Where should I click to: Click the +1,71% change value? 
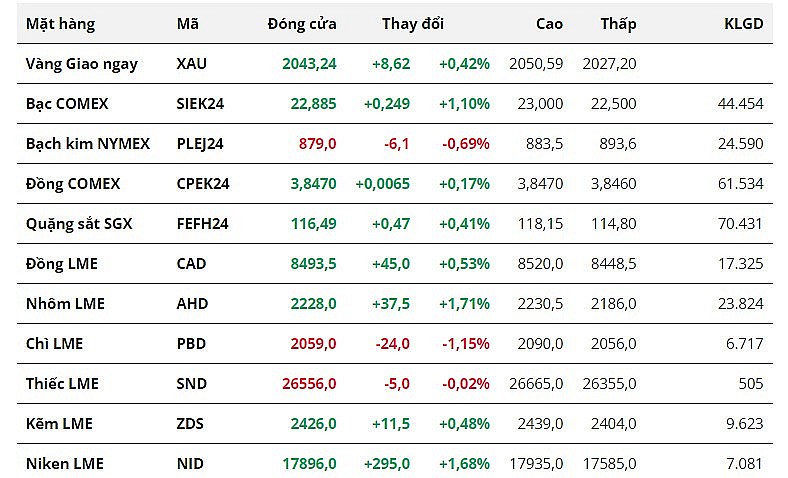[464, 303]
